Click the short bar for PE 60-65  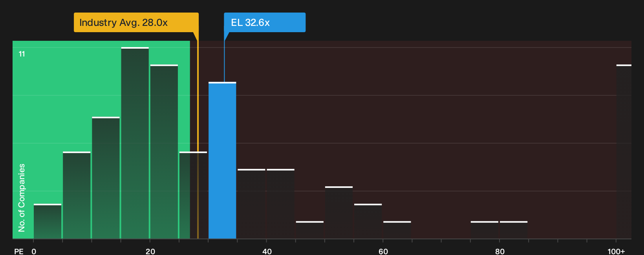point(397,230)
